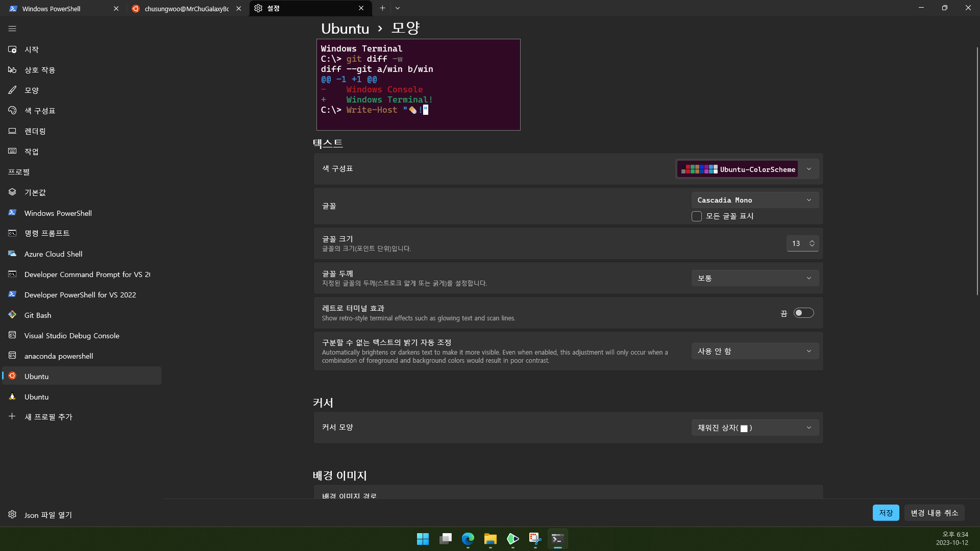The width and height of the screenshot is (980, 551).
Task: Click the 명령 프롬프트 cmd icon
Action: click(x=12, y=233)
